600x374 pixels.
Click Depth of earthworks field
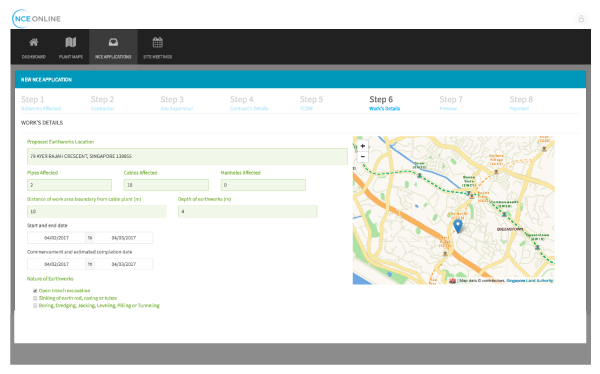248,211
